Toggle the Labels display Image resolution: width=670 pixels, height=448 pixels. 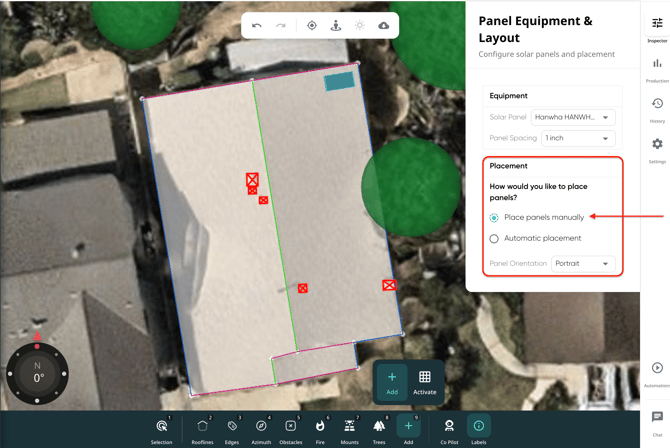pyautogui.click(x=479, y=430)
